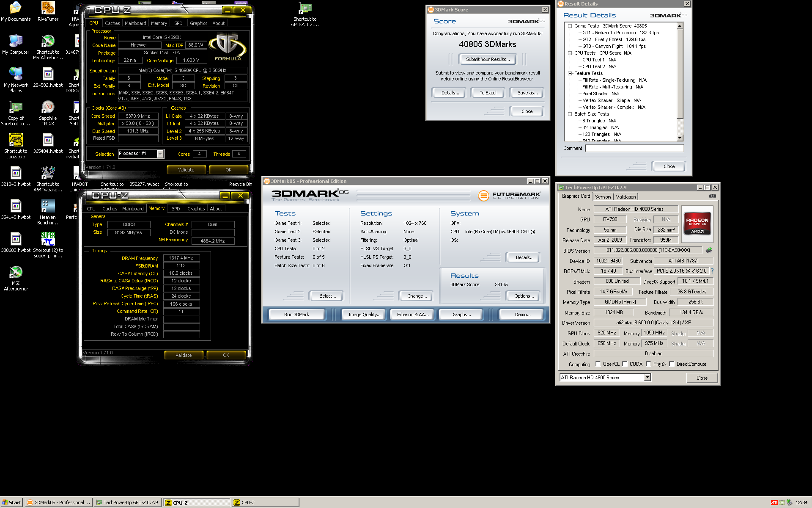This screenshot has width=812, height=508.
Task: Open 321043.hwbot file icon
Action: [16, 177]
